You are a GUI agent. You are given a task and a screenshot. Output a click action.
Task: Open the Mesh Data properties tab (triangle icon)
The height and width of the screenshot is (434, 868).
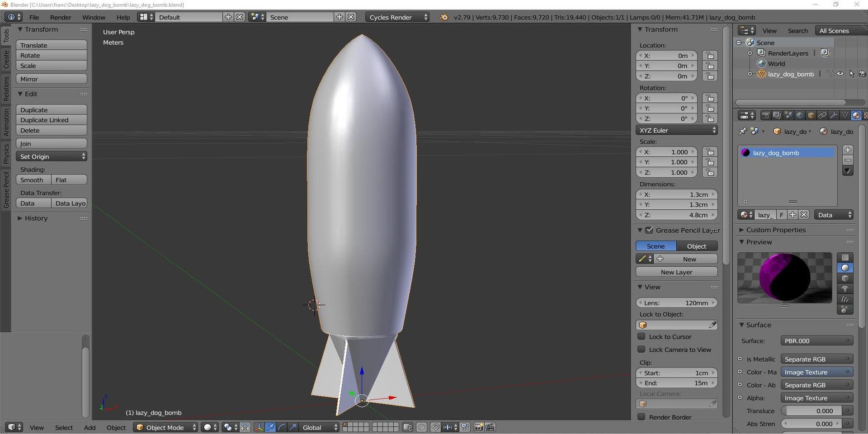(x=844, y=115)
